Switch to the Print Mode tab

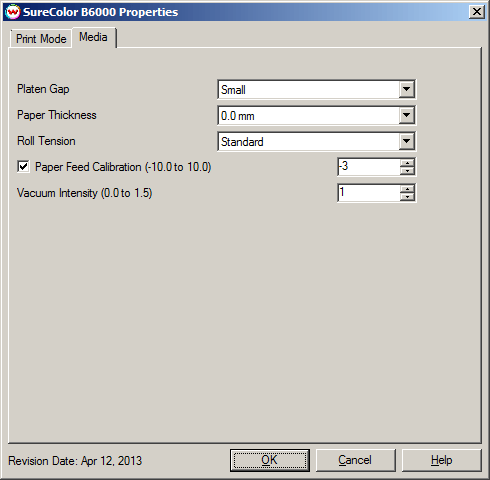[x=41, y=39]
